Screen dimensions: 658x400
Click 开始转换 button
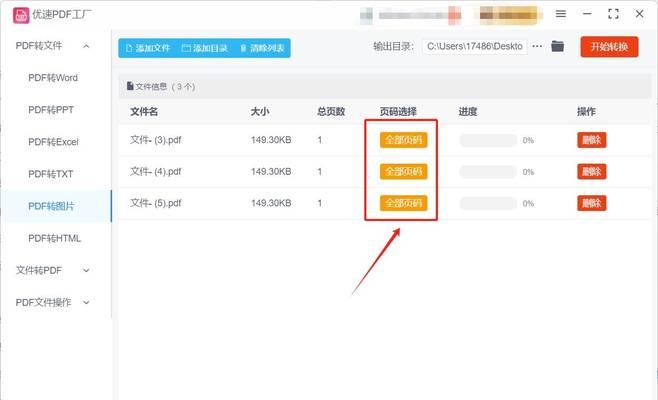click(x=609, y=47)
